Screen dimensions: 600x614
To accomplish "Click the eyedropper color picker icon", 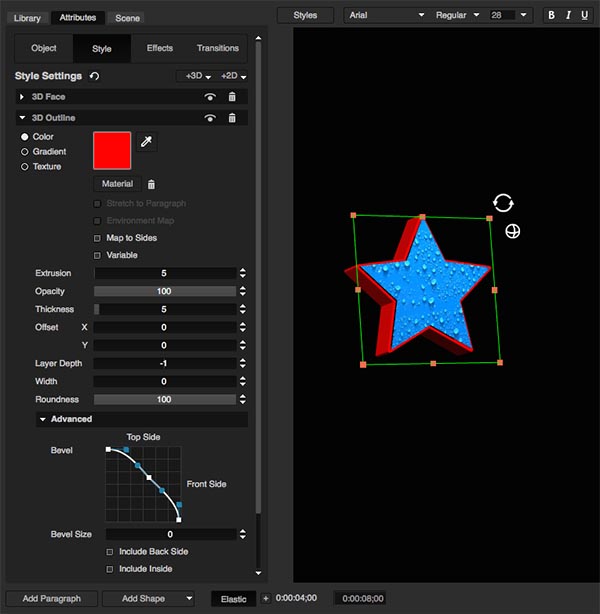I will (x=147, y=143).
